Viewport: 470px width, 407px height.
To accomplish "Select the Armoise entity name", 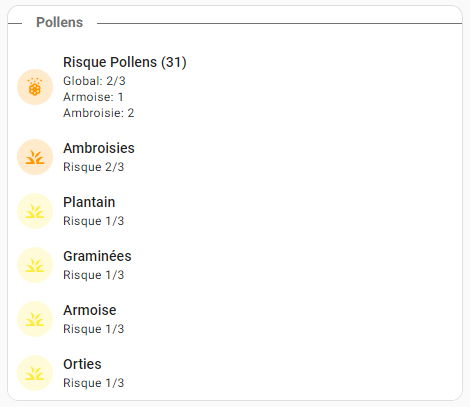I will pyautogui.click(x=90, y=310).
